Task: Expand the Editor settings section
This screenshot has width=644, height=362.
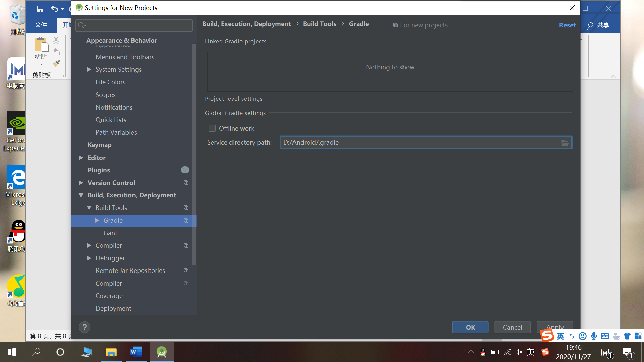Action: coord(81,158)
